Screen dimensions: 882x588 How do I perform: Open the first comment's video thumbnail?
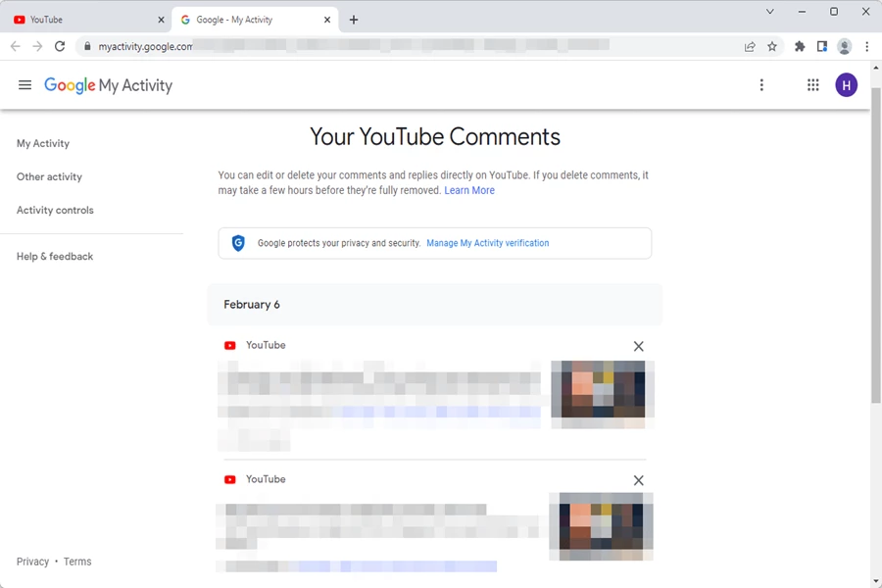click(x=603, y=394)
